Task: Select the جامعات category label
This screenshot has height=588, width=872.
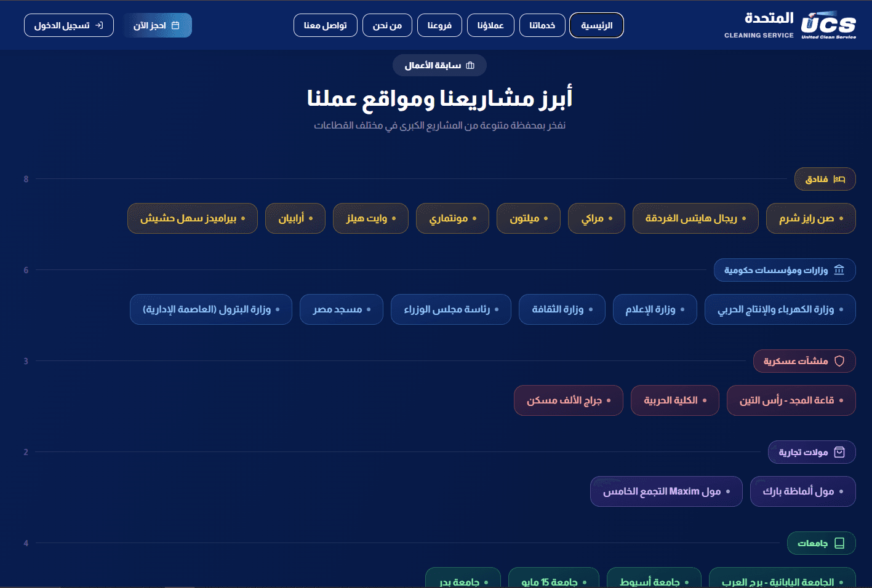Action: 822,543
